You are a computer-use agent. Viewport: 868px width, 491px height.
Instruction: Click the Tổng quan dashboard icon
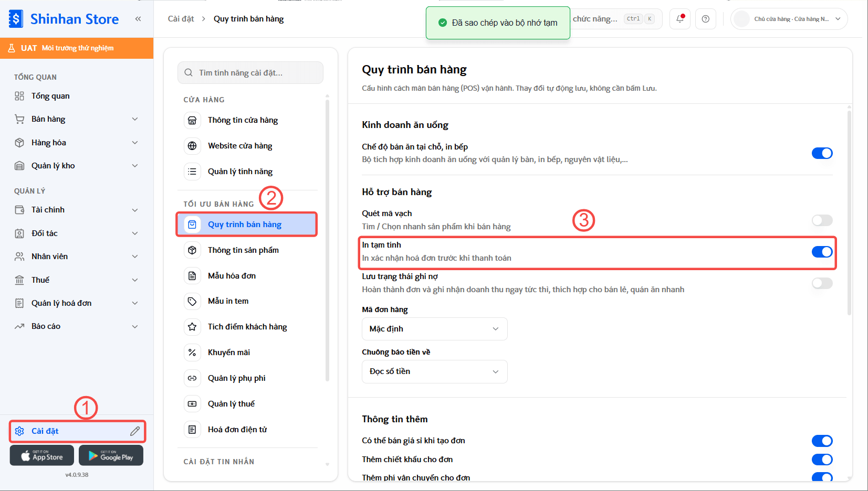[x=19, y=96]
